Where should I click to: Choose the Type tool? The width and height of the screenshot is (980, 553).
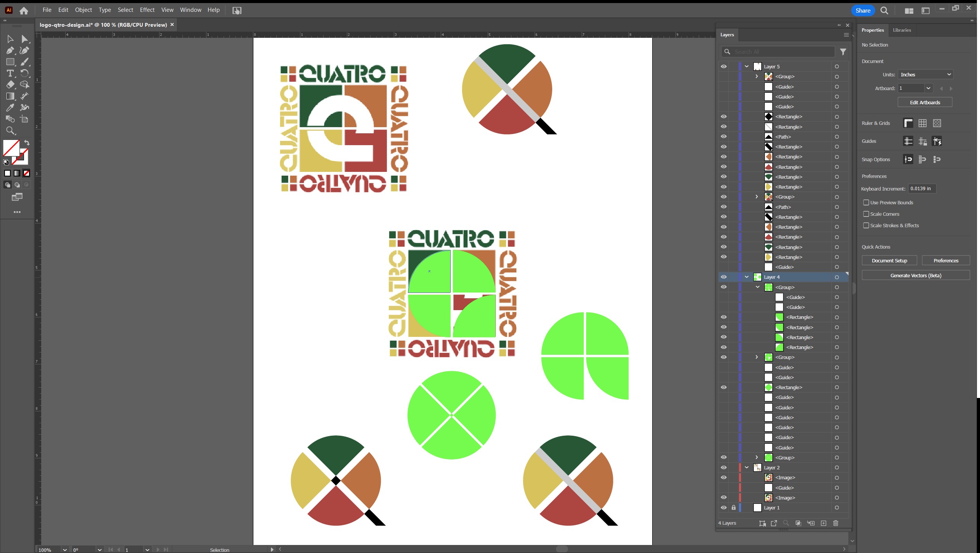pyautogui.click(x=10, y=73)
